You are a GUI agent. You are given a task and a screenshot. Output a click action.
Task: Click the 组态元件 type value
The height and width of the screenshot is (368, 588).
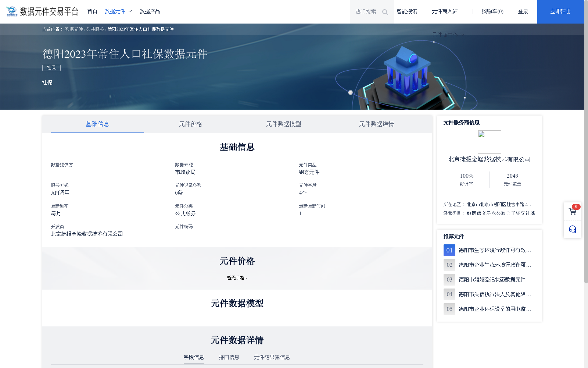pyautogui.click(x=309, y=172)
